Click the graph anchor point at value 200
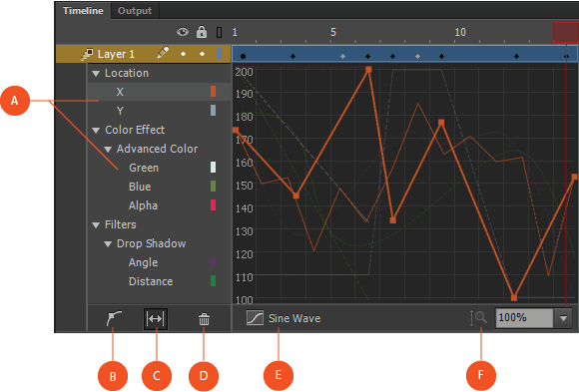The image size is (579, 392). [x=368, y=70]
